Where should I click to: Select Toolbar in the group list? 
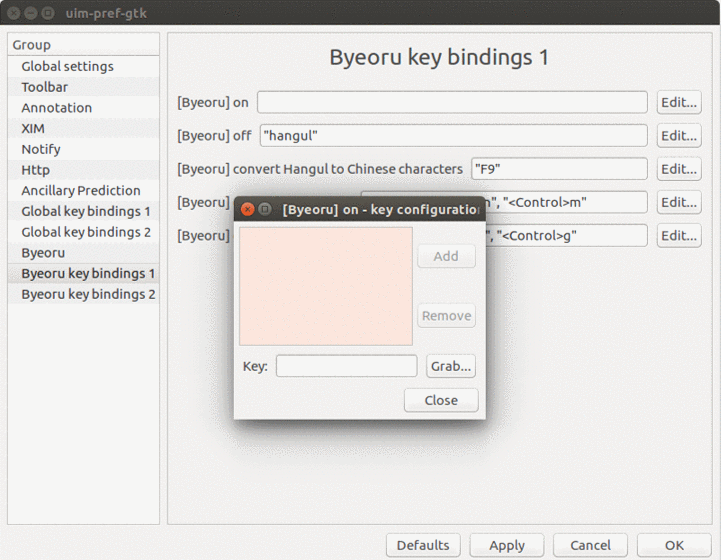tap(45, 87)
